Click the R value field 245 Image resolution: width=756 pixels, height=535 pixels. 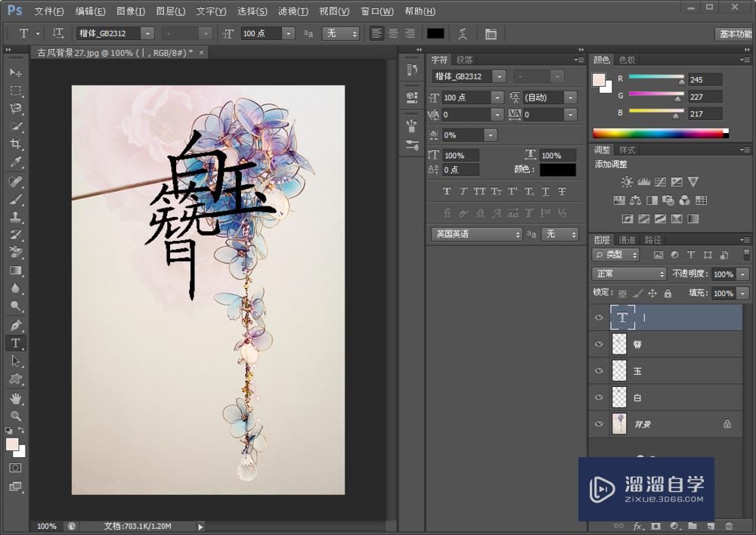(705, 79)
